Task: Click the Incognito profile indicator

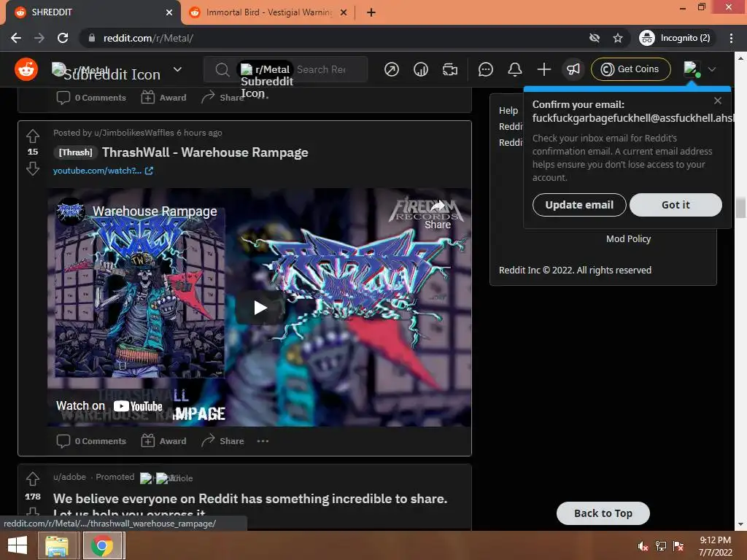Action: (675, 38)
